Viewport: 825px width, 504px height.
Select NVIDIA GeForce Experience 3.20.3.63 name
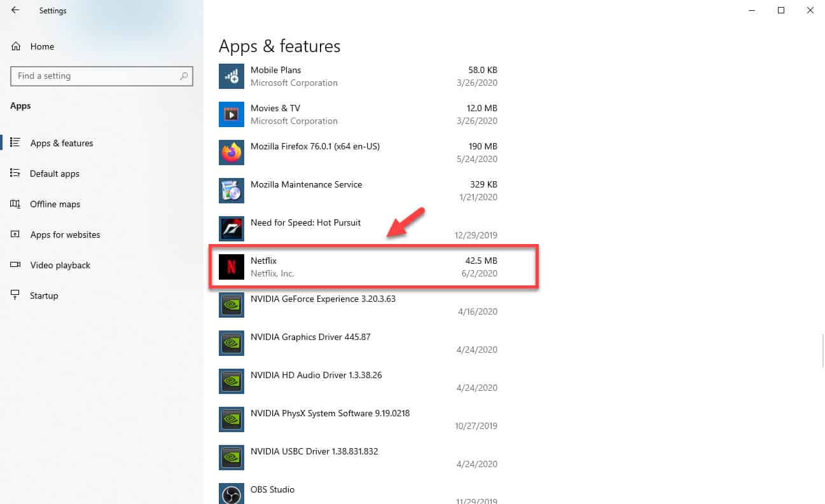323,299
